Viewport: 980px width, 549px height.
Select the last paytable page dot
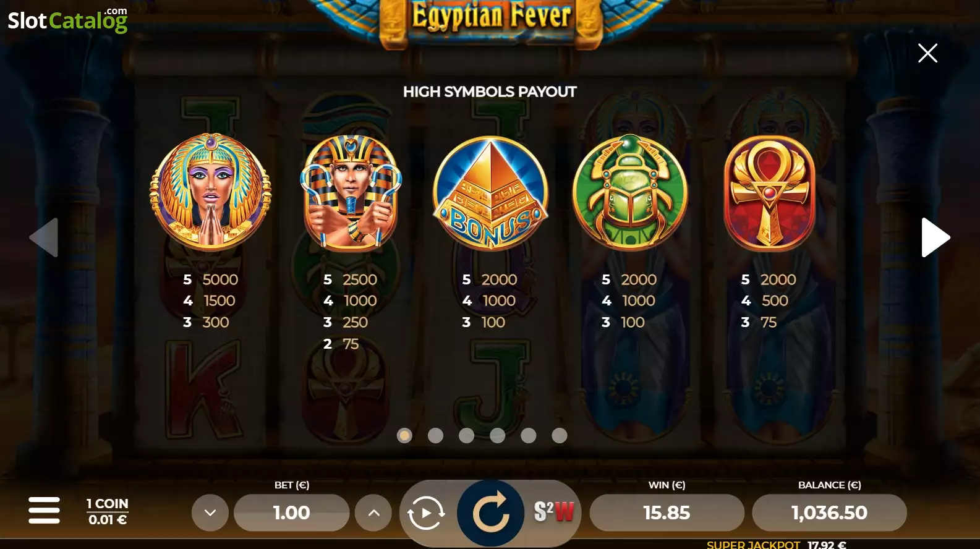point(559,436)
